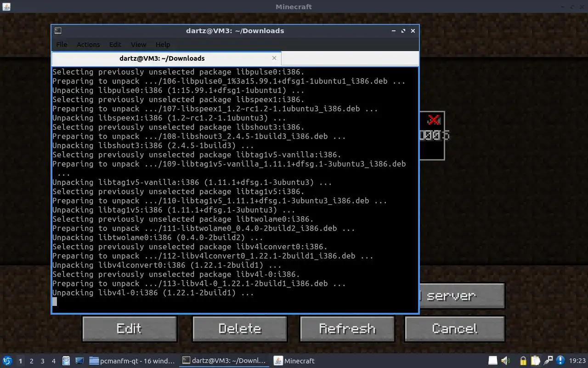
Task: Click 'Preparing to unpack .../110-libtag1v5' line
Action: point(220,201)
